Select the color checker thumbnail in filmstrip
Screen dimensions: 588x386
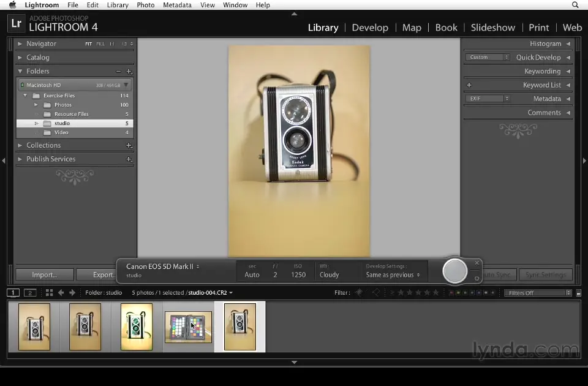pos(188,327)
